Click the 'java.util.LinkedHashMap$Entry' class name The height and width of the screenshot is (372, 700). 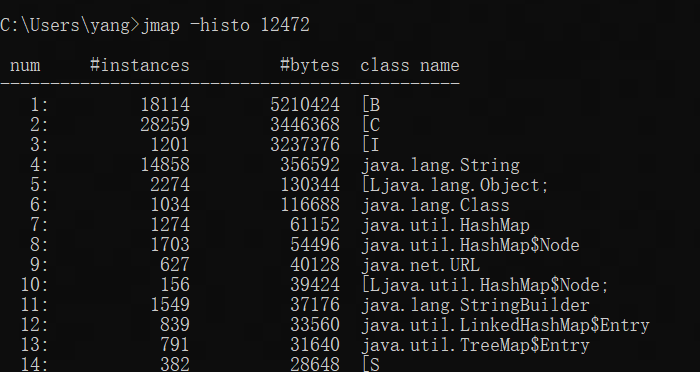(505, 325)
